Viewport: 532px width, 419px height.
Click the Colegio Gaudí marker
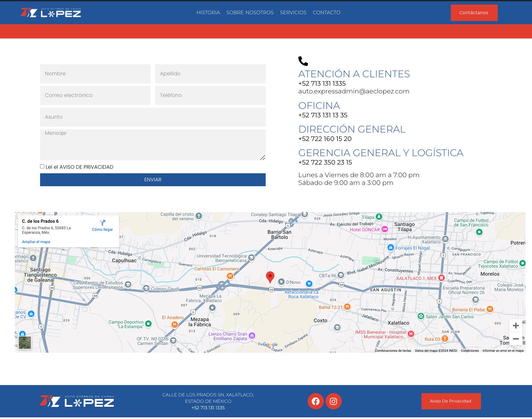[x=146, y=288]
